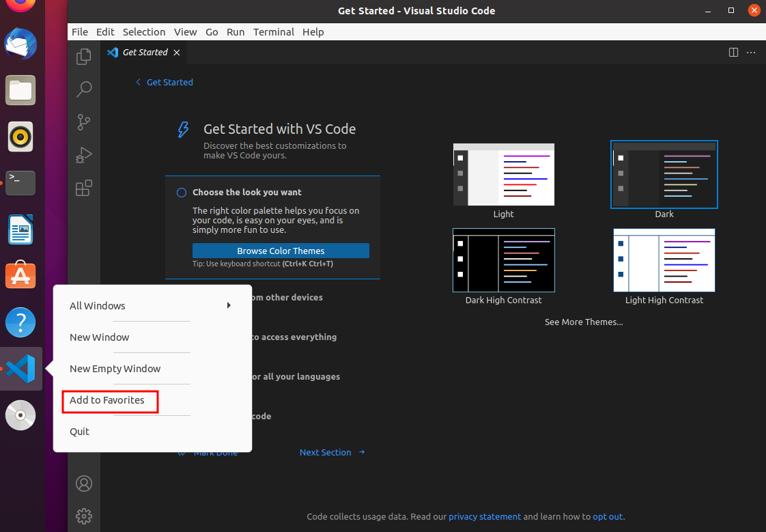Screen dimensions: 766x532
Task: Open the Explorer view in activity bar
Action: (83, 56)
